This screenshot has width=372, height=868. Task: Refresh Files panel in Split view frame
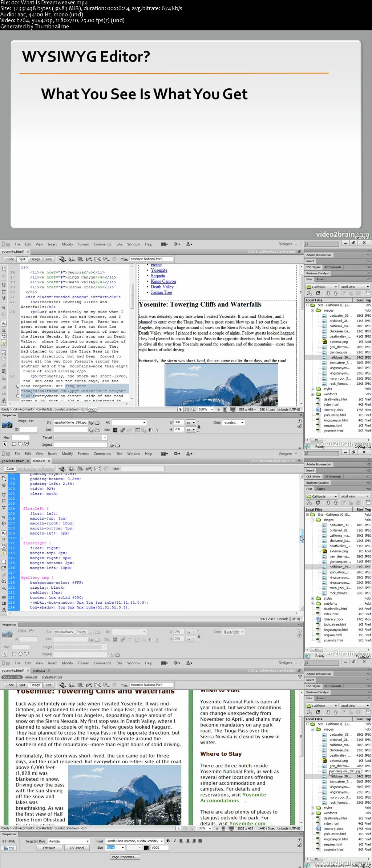[318, 293]
